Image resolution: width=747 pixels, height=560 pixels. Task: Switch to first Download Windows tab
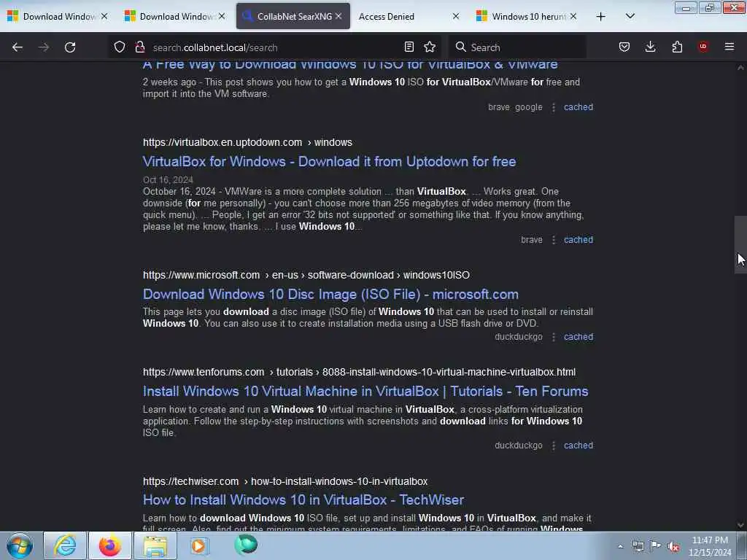point(58,16)
